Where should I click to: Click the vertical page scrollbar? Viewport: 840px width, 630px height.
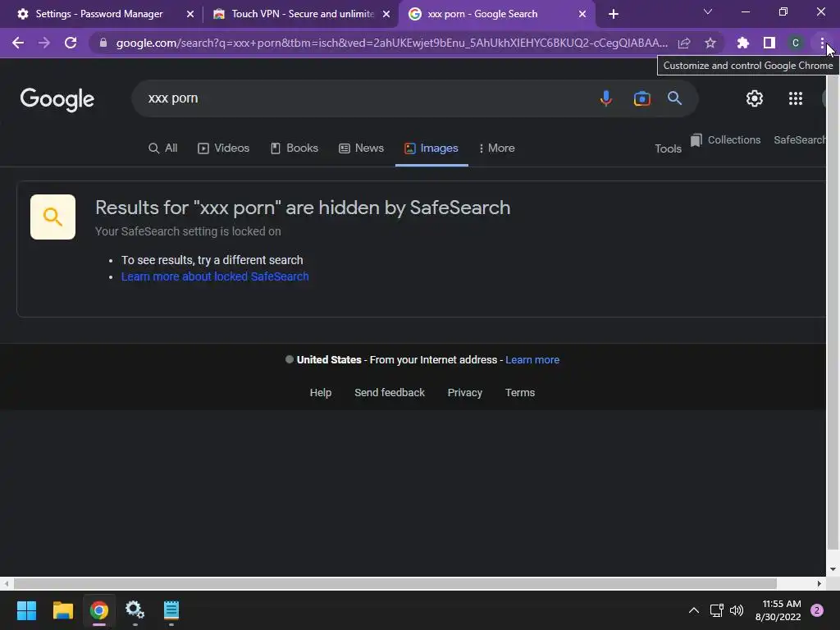click(x=833, y=312)
